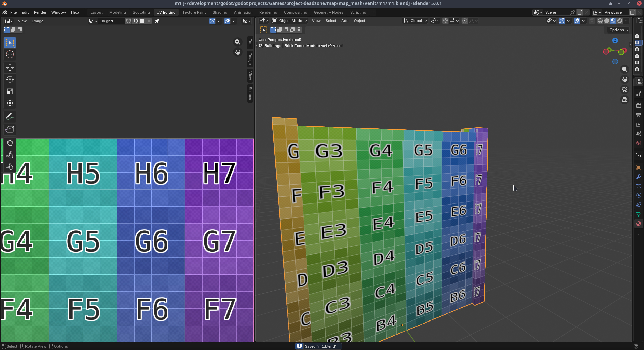The height and width of the screenshot is (350, 644).
Task: Open image file with folder icon
Action: coord(142,21)
